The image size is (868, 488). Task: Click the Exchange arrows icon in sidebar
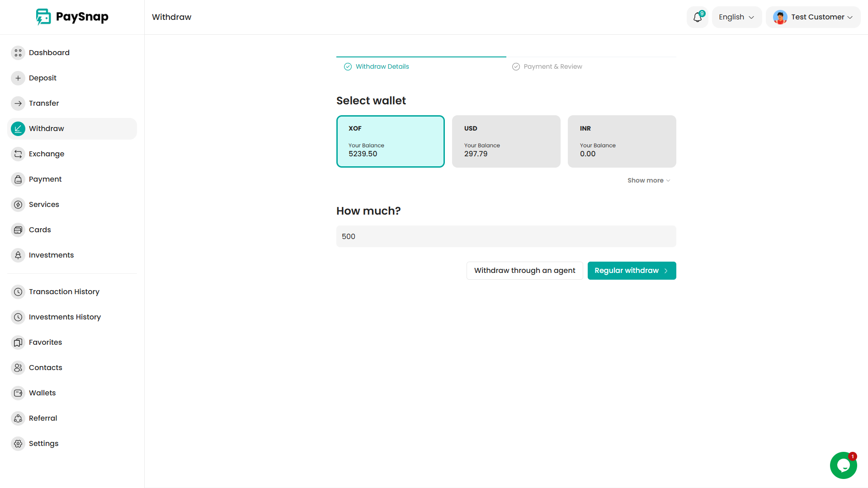[x=18, y=154]
